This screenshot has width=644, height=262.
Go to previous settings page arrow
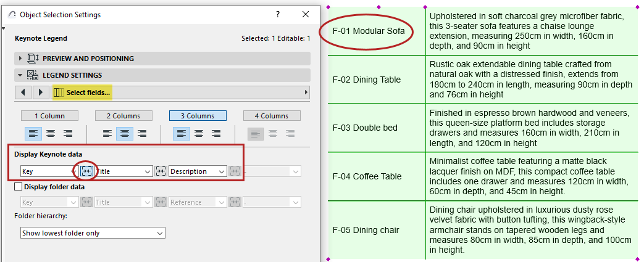[22, 92]
